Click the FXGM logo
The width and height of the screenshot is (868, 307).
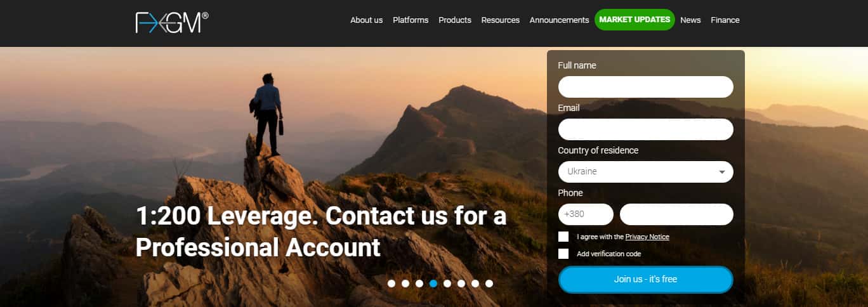[x=171, y=23]
